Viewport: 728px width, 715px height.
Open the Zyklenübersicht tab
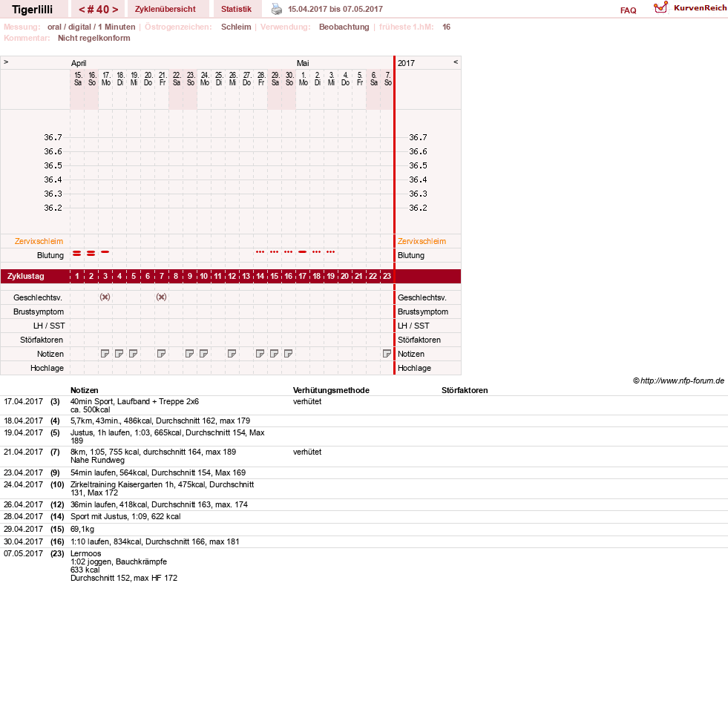(x=165, y=9)
